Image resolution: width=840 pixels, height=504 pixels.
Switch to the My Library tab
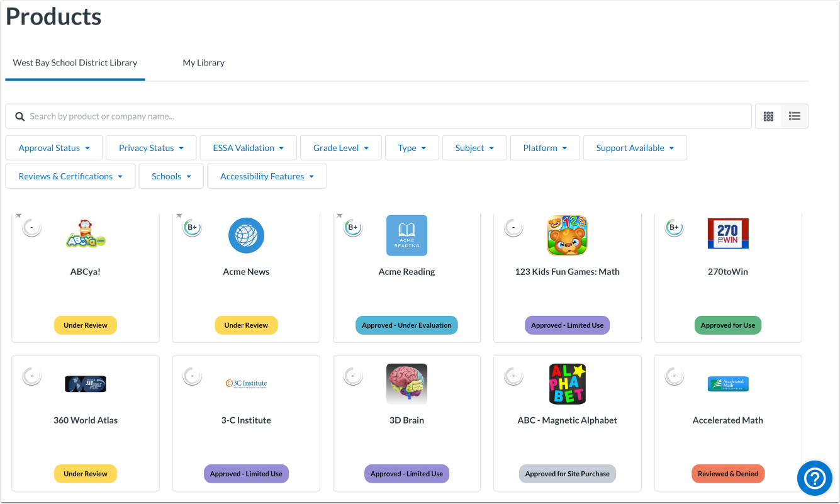(203, 63)
